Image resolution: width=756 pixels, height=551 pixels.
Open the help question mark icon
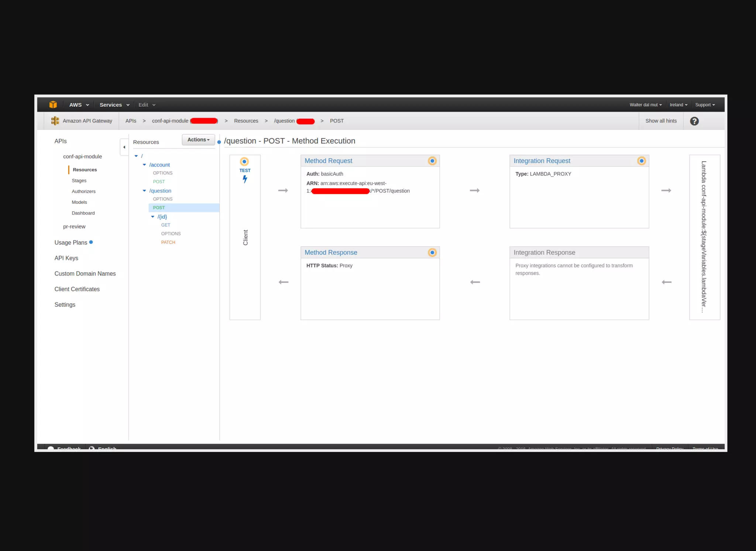(x=694, y=121)
